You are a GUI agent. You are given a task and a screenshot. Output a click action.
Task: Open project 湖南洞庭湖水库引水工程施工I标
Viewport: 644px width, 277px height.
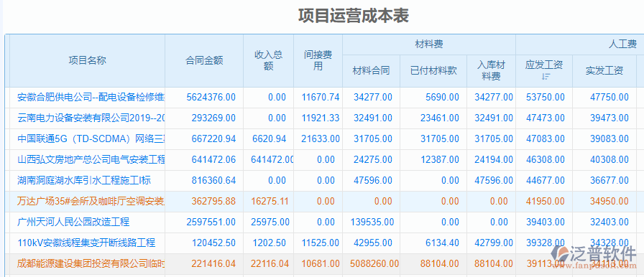point(84,180)
